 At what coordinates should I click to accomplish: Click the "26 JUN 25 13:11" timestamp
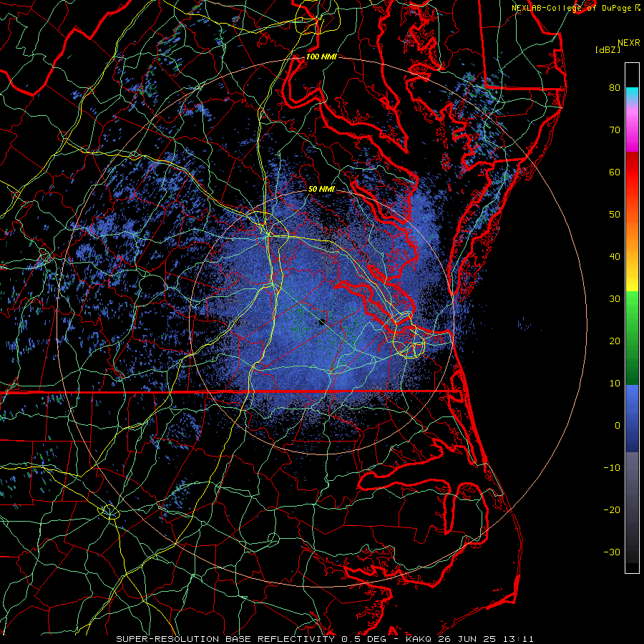tap(486, 639)
